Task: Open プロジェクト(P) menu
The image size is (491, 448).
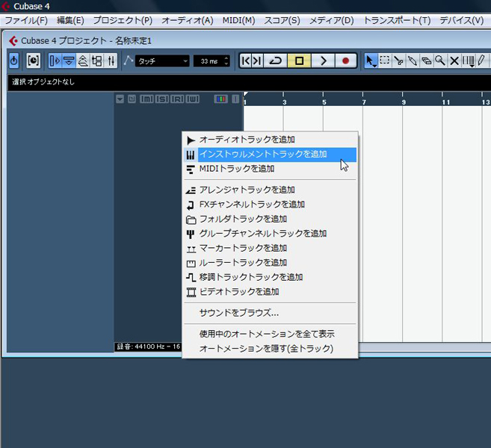Action: [x=123, y=21]
